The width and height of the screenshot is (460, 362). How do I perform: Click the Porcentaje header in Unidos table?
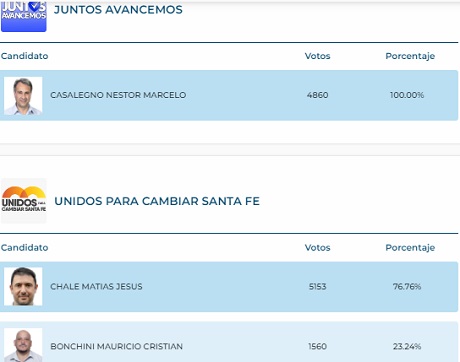click(x=410, y=248)
